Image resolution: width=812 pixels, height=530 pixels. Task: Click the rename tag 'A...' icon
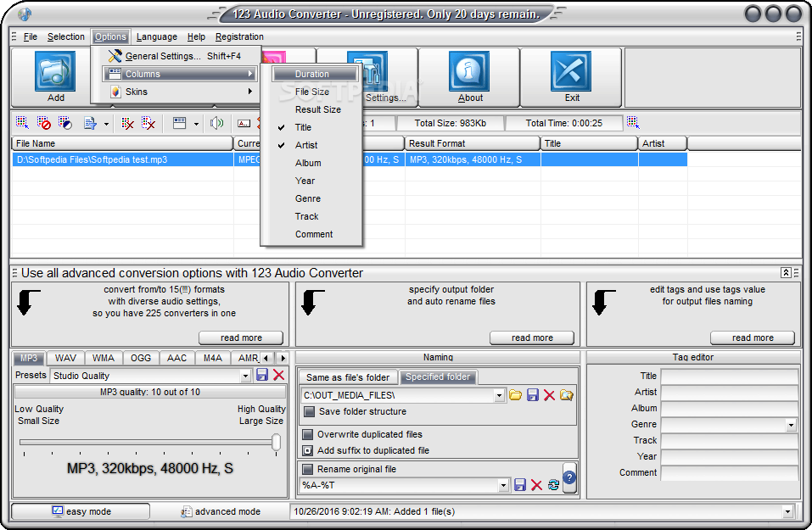coord(244,123)
